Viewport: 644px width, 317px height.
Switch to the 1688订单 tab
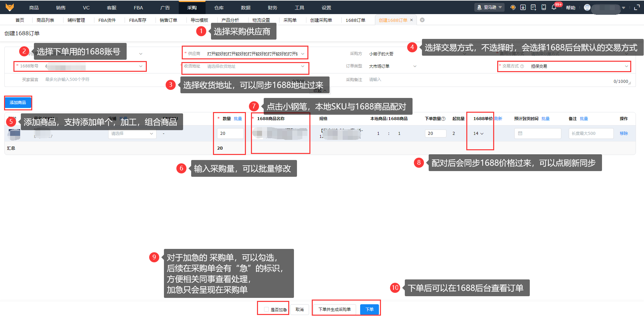pyautogui.click(x=355, y=20)
